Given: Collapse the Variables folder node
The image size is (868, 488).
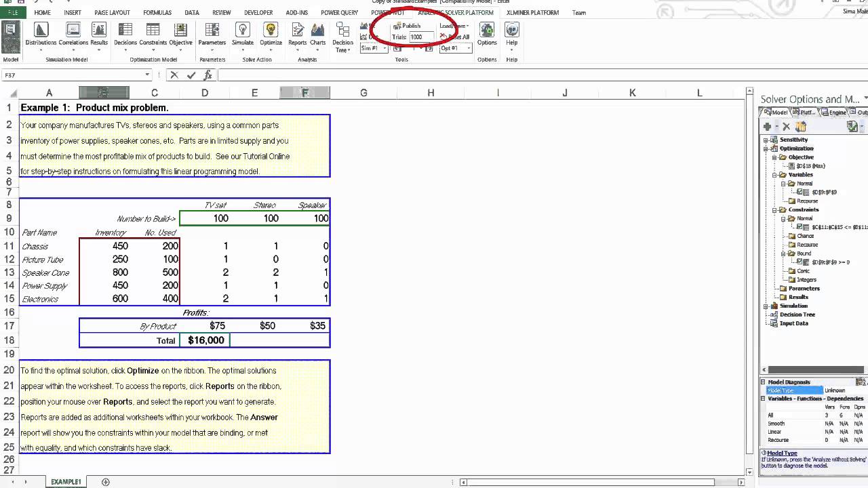Looking at the screenshot, I should (x=774, y=175).
